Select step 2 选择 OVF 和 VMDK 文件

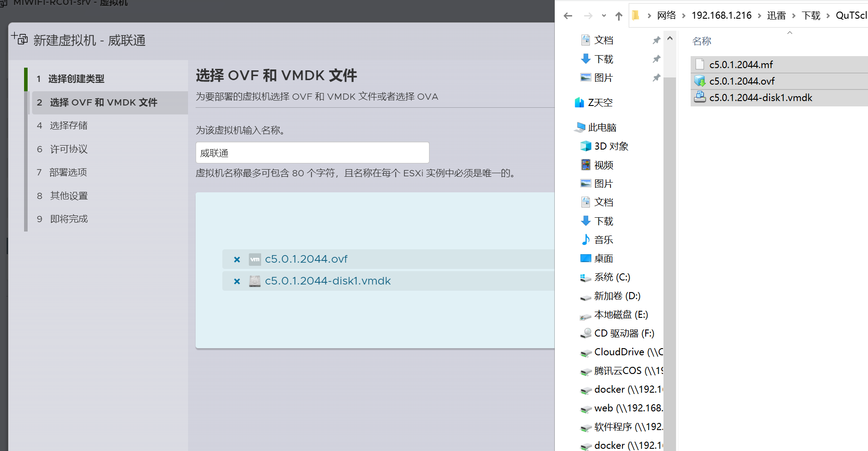110,102
